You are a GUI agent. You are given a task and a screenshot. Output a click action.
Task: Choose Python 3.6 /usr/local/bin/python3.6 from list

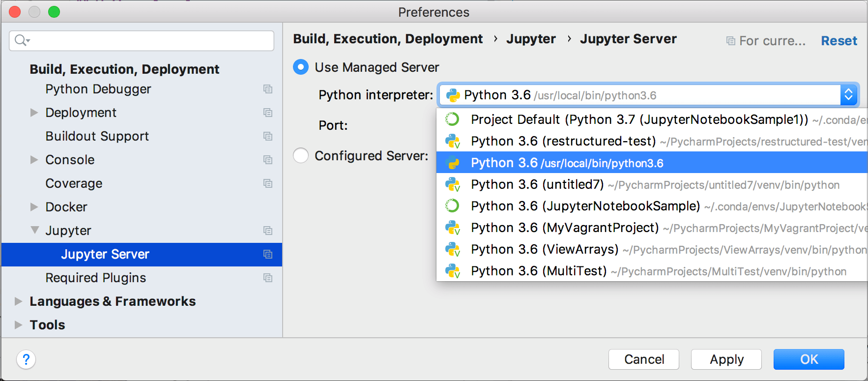652,163
